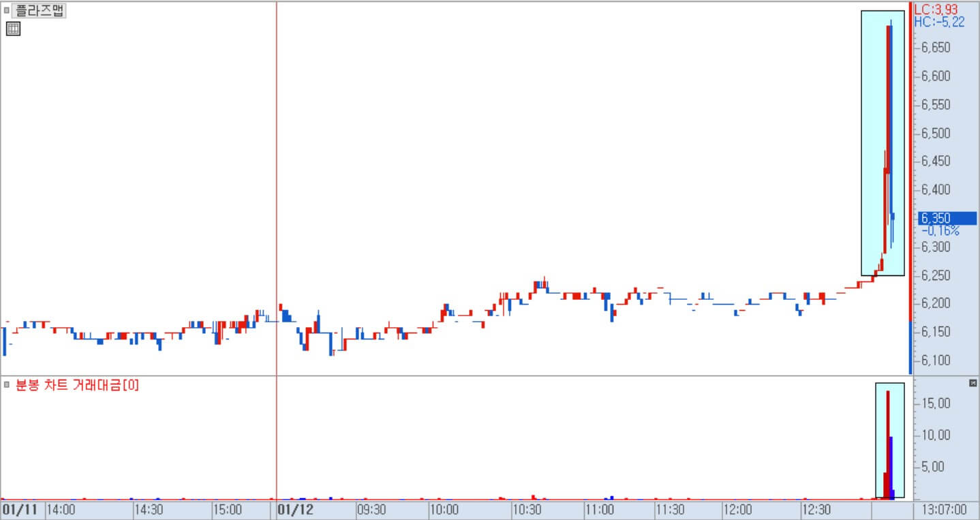Click the tall blue volume bar
This screenshot has height=520, width=980.
point(891,468)
